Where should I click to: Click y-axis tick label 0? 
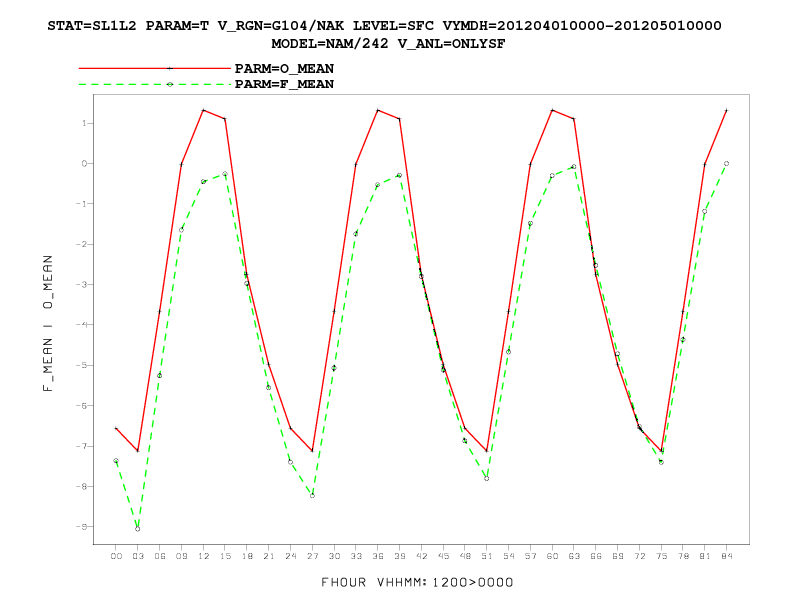(84, 164)
